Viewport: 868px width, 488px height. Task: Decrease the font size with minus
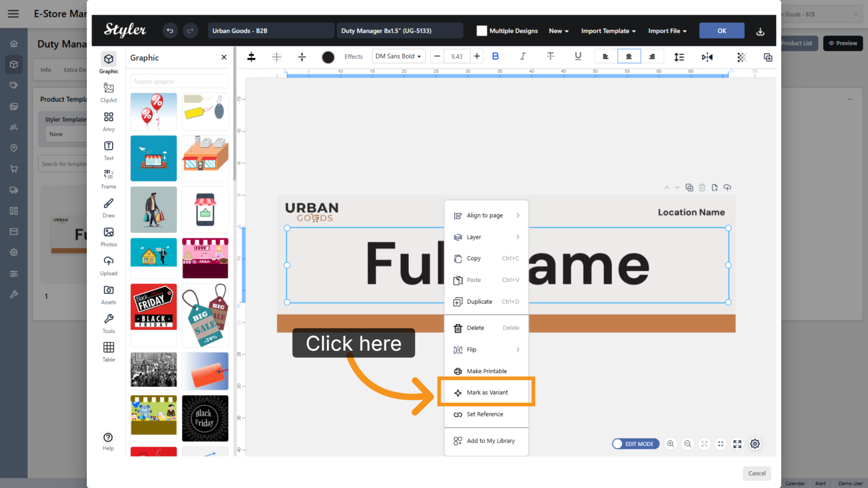437,56
